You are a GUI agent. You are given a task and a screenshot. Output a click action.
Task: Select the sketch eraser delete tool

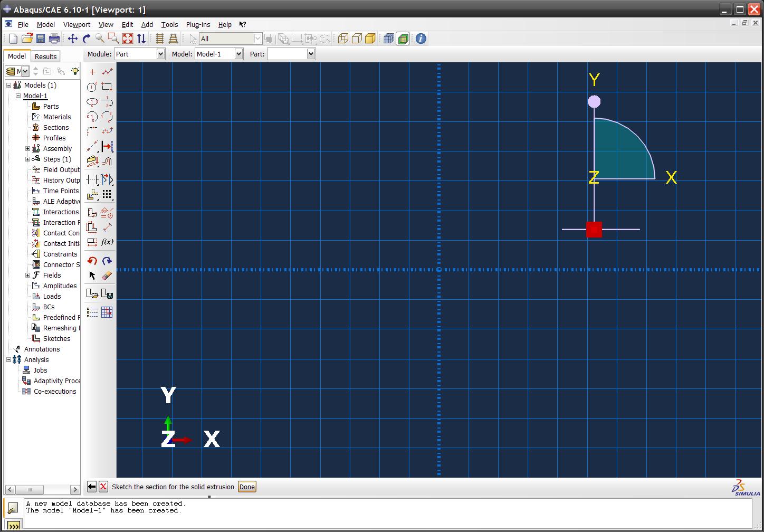[x=107, y=275]
